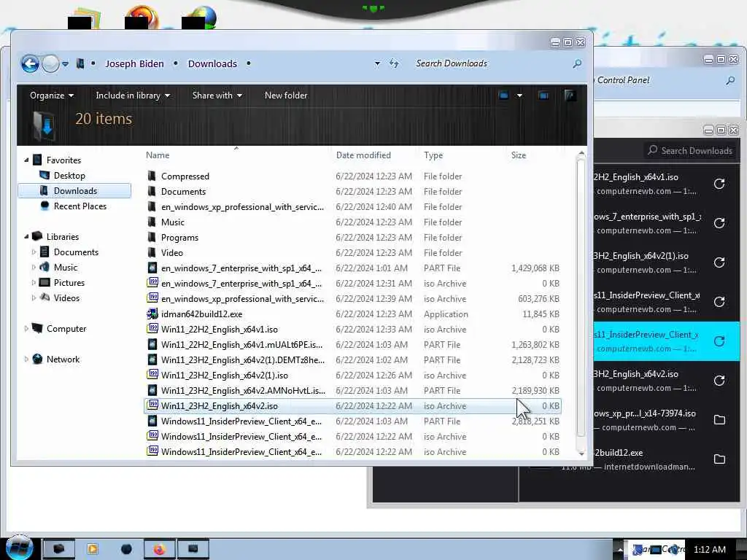Expand the Computer node
747x560 pixels.
(x=26, y=329)
